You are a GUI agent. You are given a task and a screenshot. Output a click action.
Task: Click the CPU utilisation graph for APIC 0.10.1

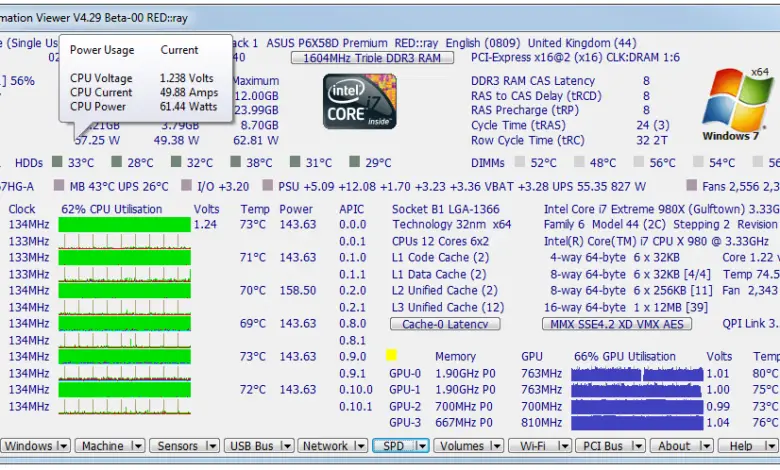click(x=124, y=406)
